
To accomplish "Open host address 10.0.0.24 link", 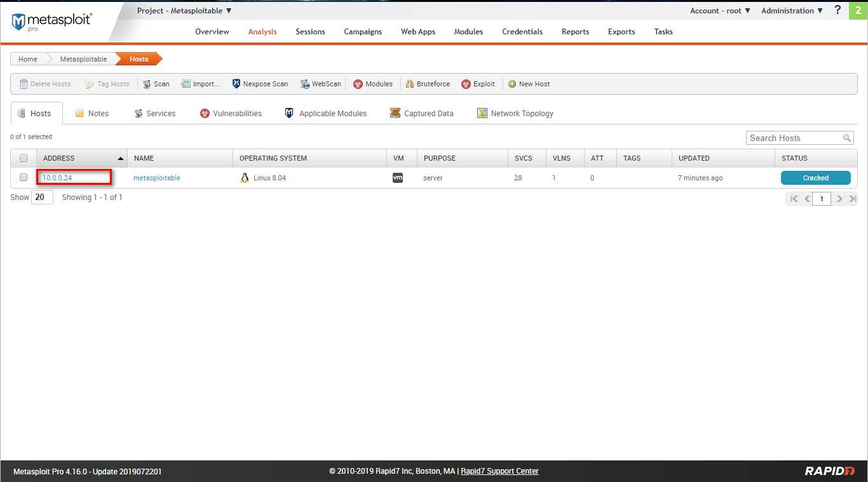I will [57, 178].
